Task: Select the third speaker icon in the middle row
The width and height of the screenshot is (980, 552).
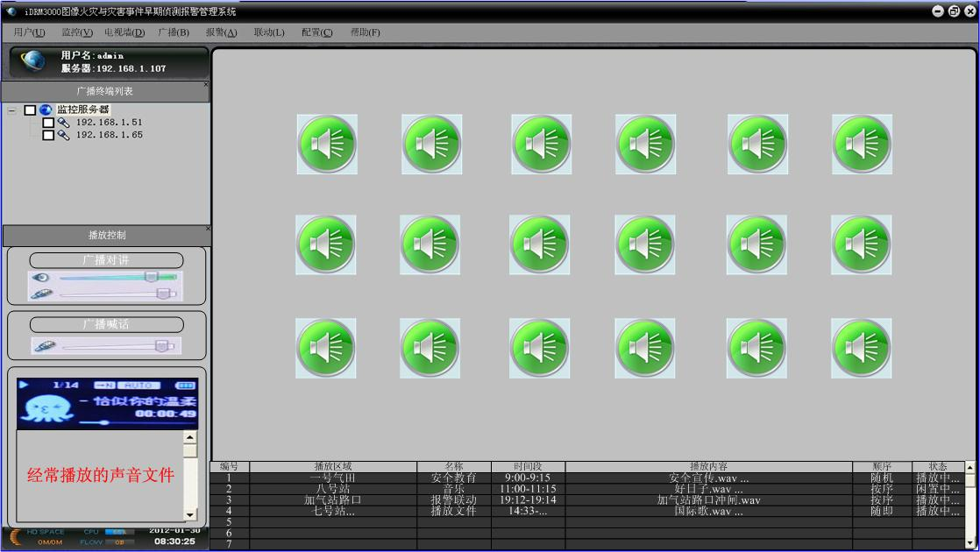Action: (x=539, y=244)
